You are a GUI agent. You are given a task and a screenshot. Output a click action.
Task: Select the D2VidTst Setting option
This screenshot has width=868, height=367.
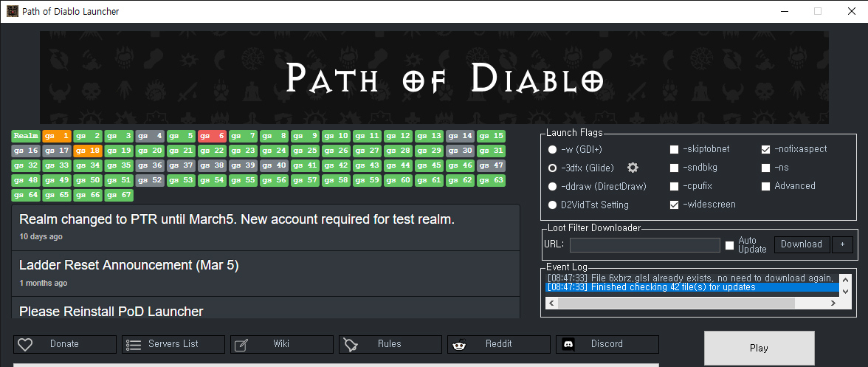click(x=552, y=205)
